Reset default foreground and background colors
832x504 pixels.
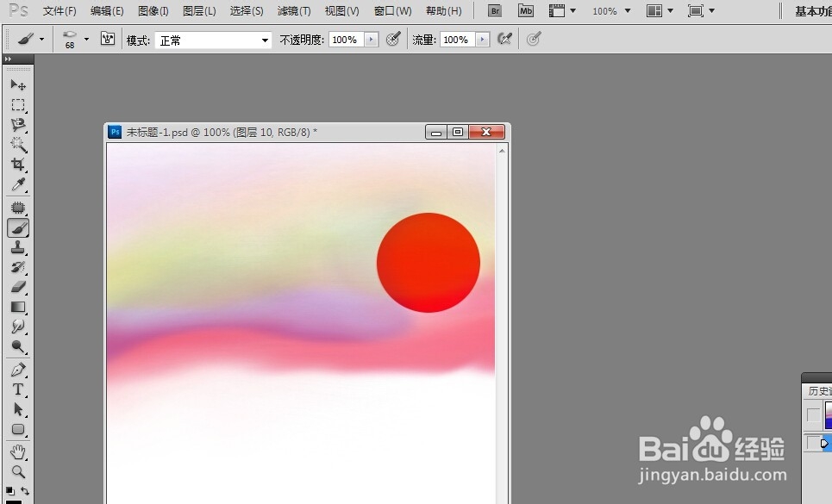(10, 491)
